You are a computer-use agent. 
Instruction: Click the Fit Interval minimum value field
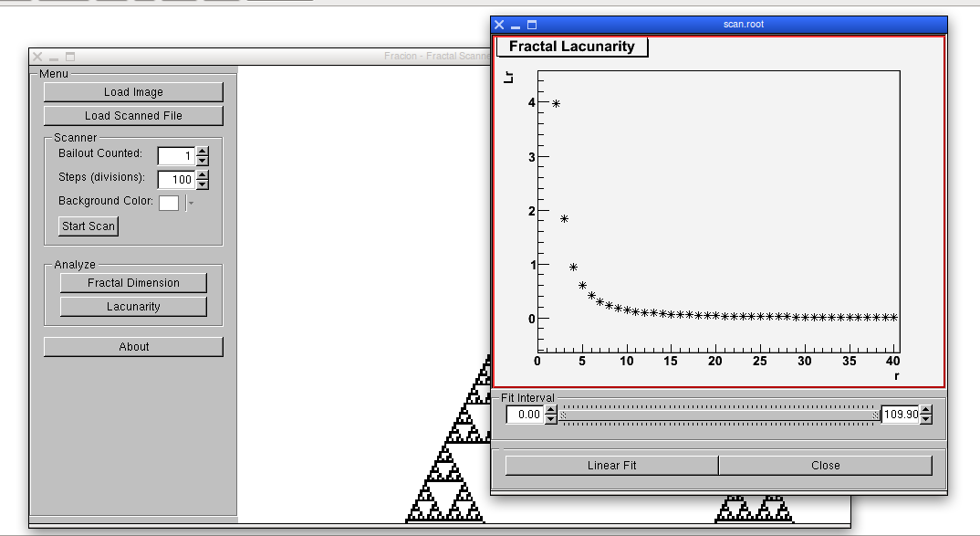tap(525, 415)
